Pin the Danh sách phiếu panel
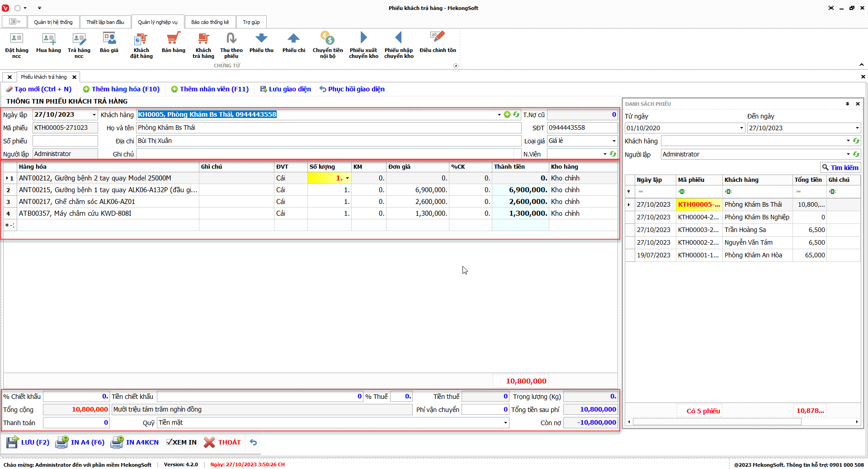 click(x=847, y=104)
